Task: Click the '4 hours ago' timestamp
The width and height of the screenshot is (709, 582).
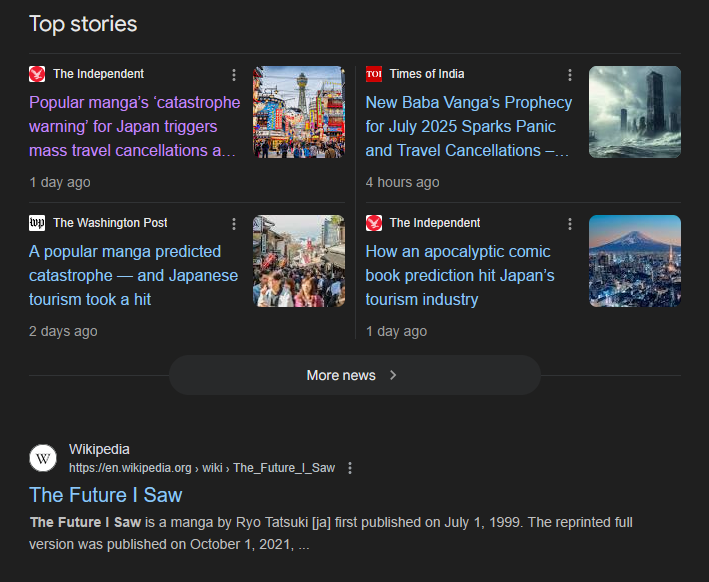Action: click(x=402, y=182)
